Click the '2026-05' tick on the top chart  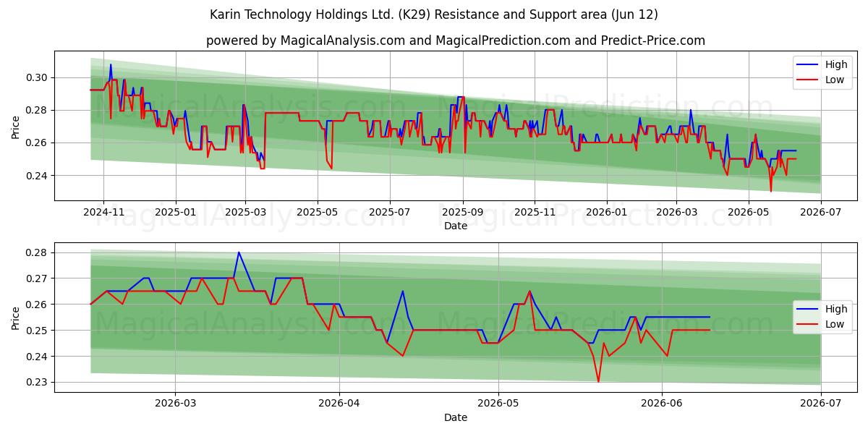coord(749,211)
